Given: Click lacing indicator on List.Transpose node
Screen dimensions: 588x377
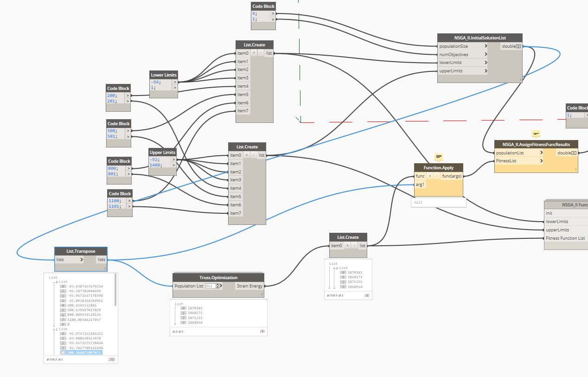Looking at the screenshot, I should click(x=105, y=268).
